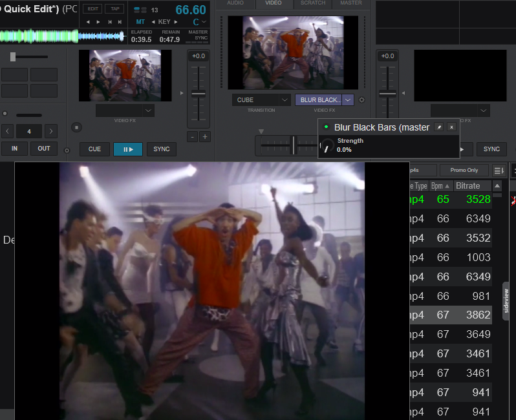Nudge beatgrid right with the small right arrow

[98, 22]
